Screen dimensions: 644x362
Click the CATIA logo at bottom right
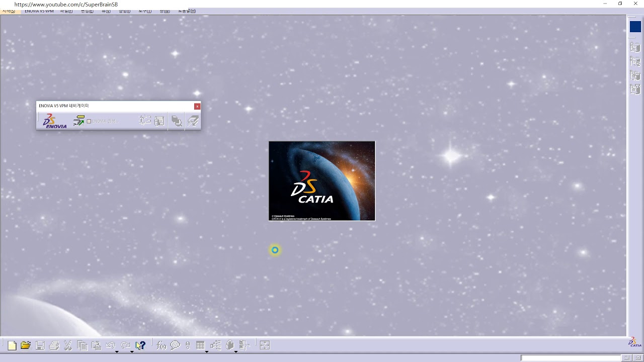pyautogui.click(x=635, y=342)
